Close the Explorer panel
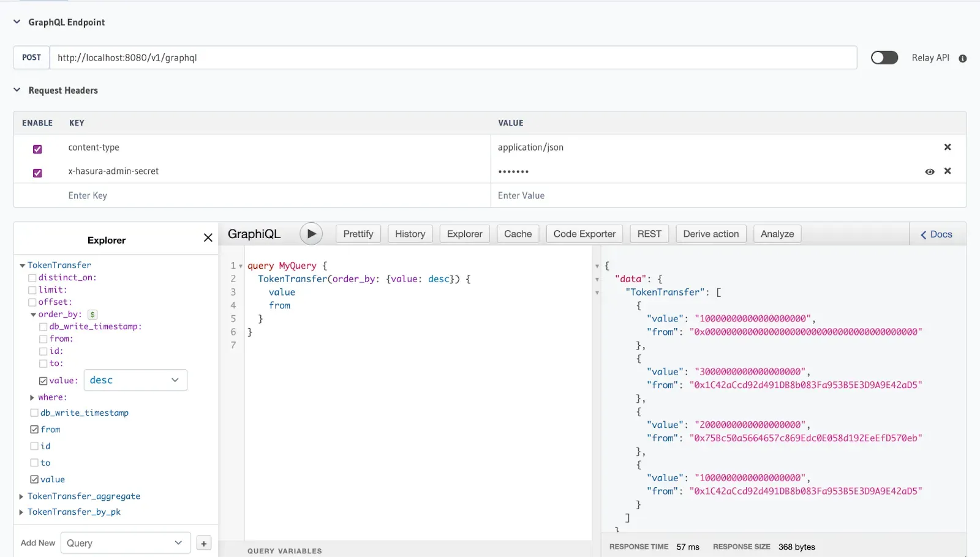 208,238
